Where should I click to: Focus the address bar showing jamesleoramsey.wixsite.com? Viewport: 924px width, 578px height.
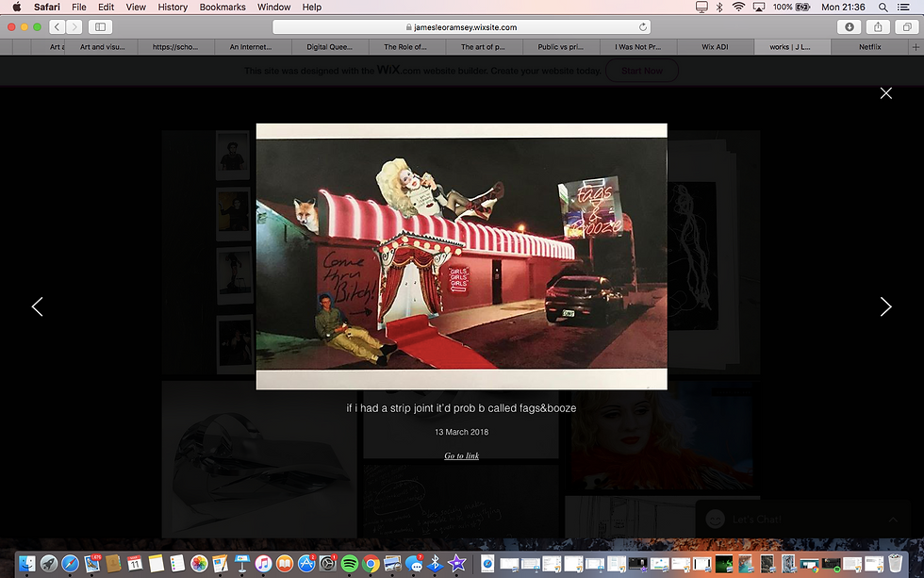461,27
